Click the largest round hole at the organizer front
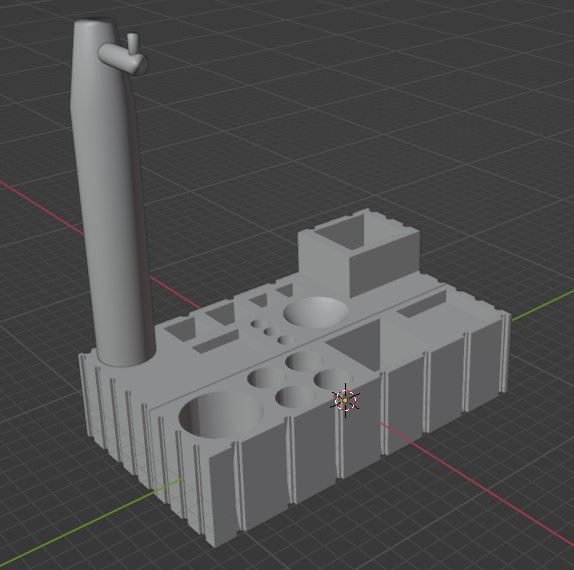 click(221, 414)
